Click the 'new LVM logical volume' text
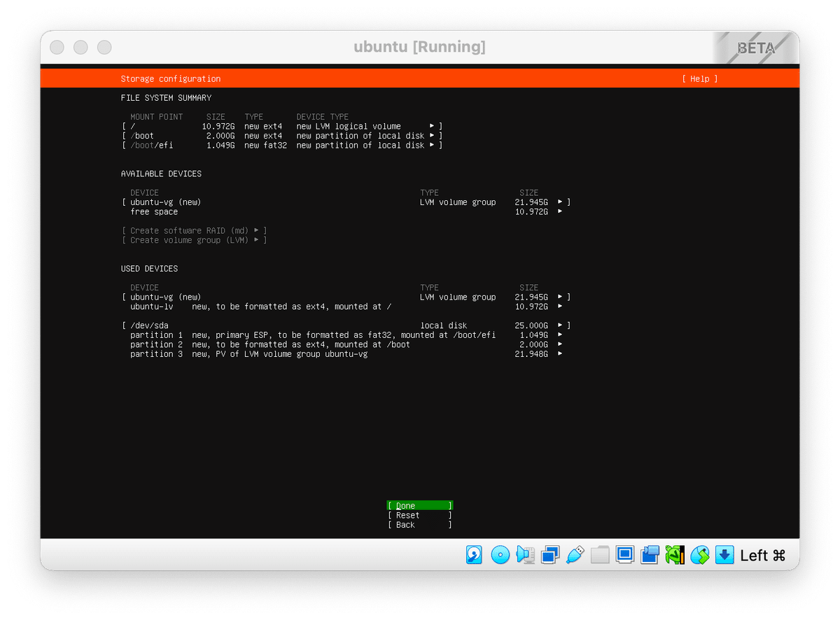The image size is (840, 620). (x=349, y=127)
